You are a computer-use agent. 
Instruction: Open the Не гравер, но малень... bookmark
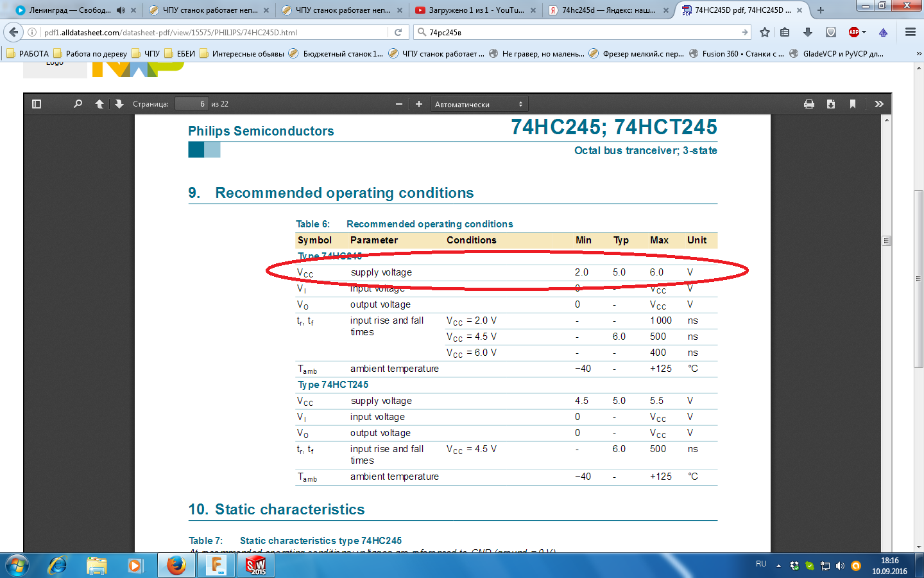click(x=536, y=54)
